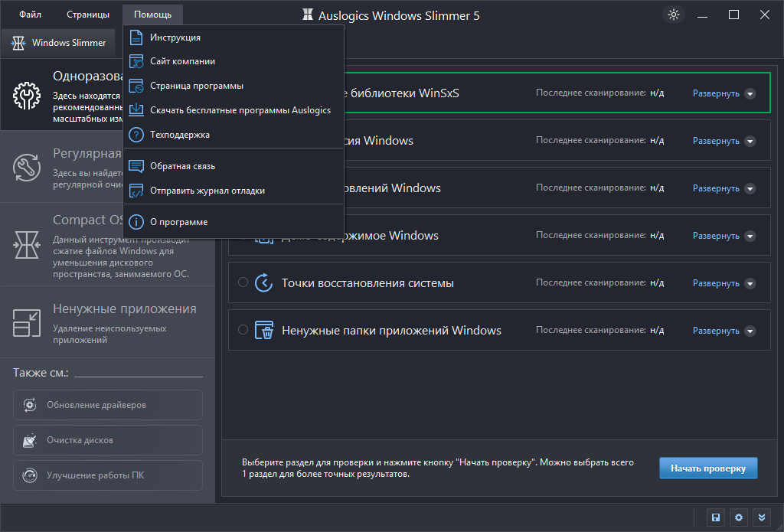This screenshot has height=532, width=784.
Task: Choose Техподдержка menu item
Action: (234, 135)
